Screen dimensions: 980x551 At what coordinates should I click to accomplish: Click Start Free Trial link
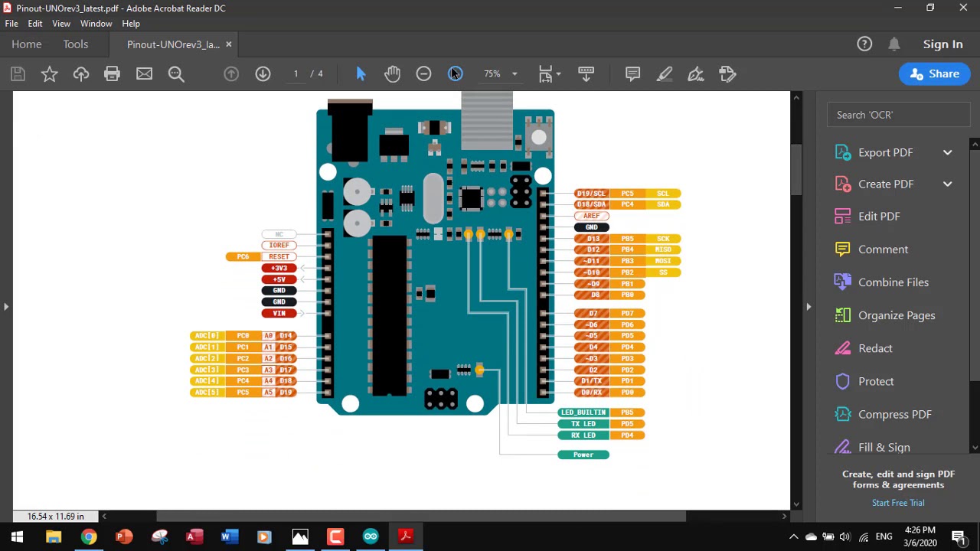[x=898, y=503]
